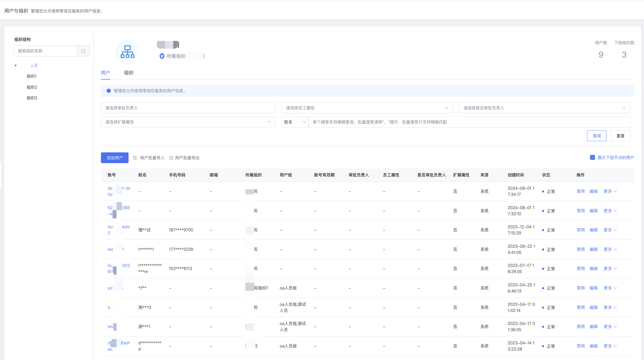The image size is (644, 360).
Task: Click 编辑 for the 2024-08-01 7:33:10 row
Action: [x=593, y=211]
